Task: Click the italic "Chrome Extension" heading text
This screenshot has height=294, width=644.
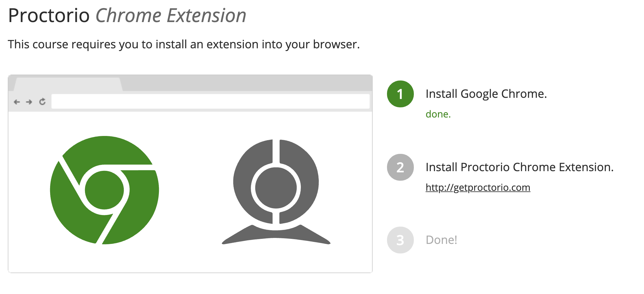Action: pos(171,16)
